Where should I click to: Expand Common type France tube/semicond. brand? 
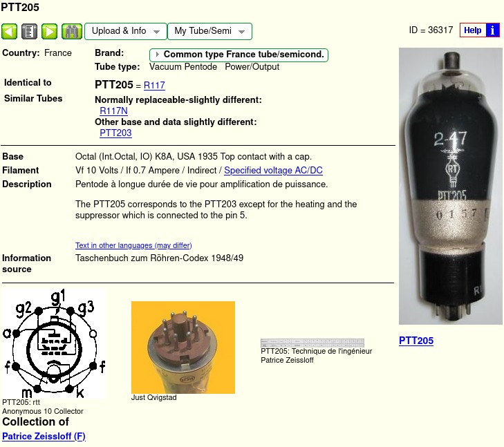(x=239, y=55)
